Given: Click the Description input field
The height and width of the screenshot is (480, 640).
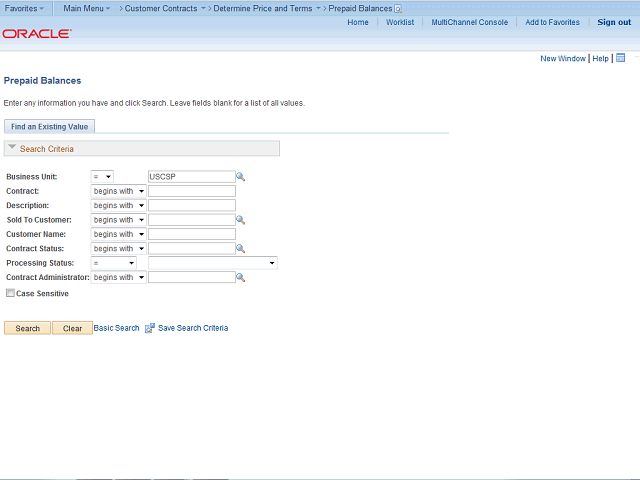Looking at the screenshot, I should pyautogui.click(x=192, y=205).
